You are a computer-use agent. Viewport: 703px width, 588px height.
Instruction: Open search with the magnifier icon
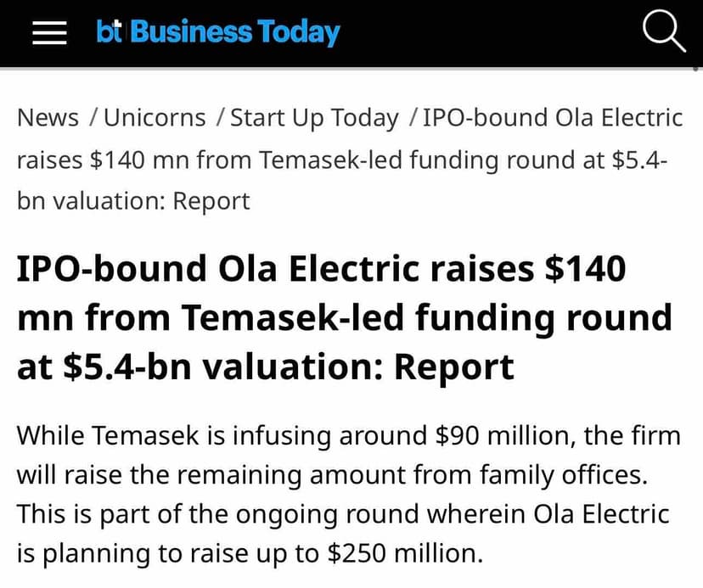[663, 32]
